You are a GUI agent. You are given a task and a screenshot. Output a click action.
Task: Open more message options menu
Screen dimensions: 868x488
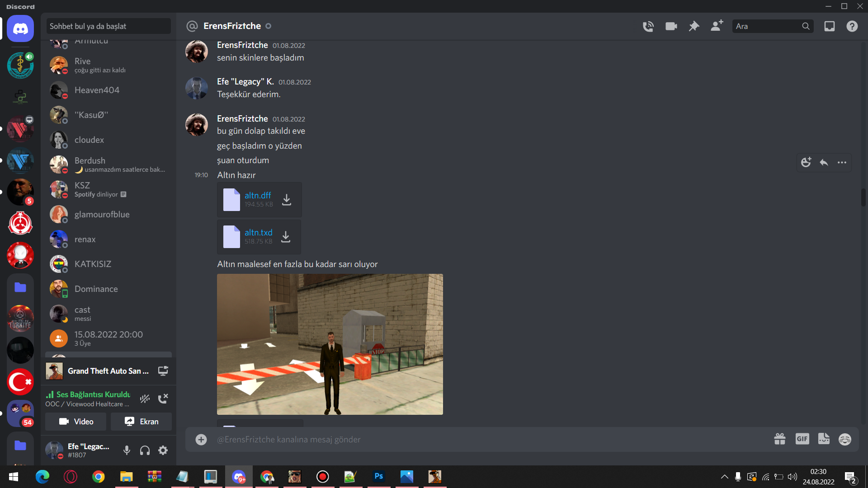[842, 162]
